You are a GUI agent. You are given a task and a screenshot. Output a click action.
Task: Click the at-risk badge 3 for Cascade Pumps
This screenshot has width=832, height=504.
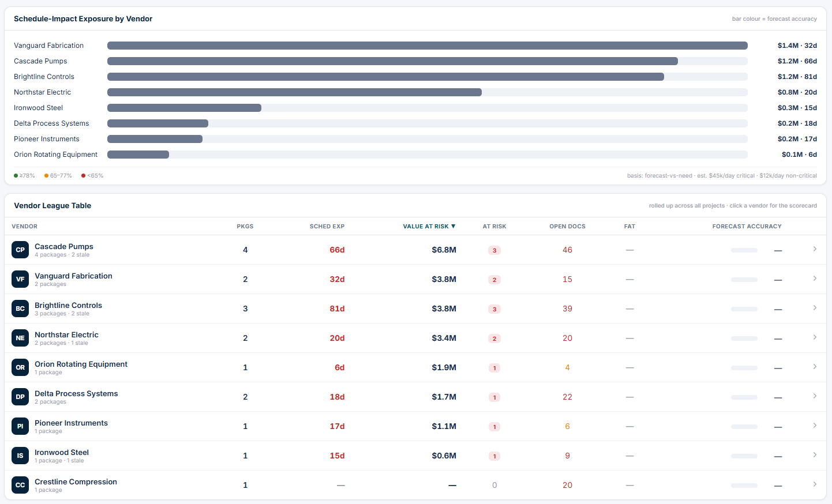(x=494, y=250)
